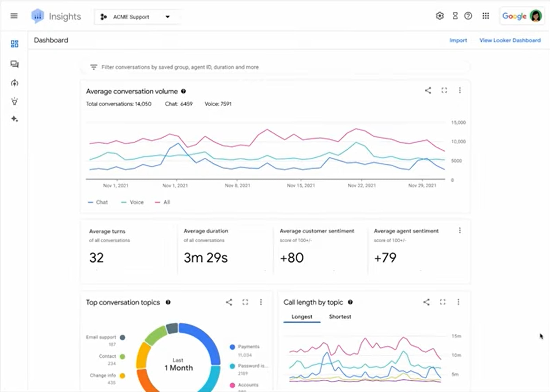Share the Top conversation topics chart
The height and width of the screenshot is (392, 550).
click(229, 302)
